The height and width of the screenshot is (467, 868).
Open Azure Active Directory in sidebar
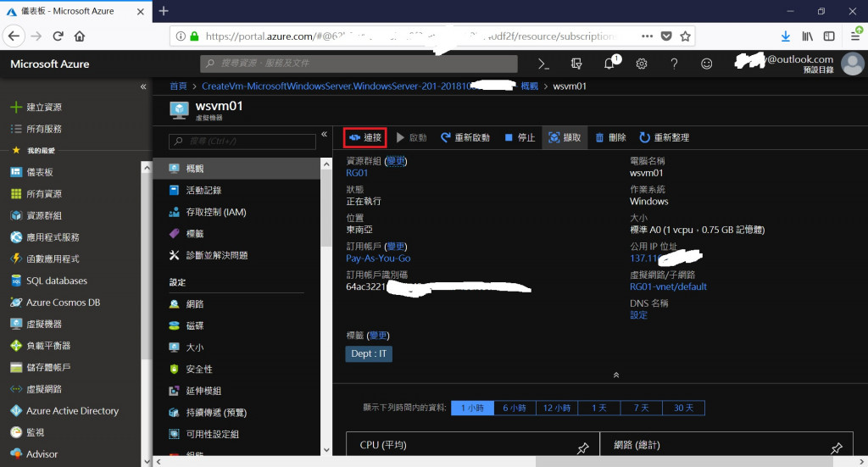(x=64, y=410)
